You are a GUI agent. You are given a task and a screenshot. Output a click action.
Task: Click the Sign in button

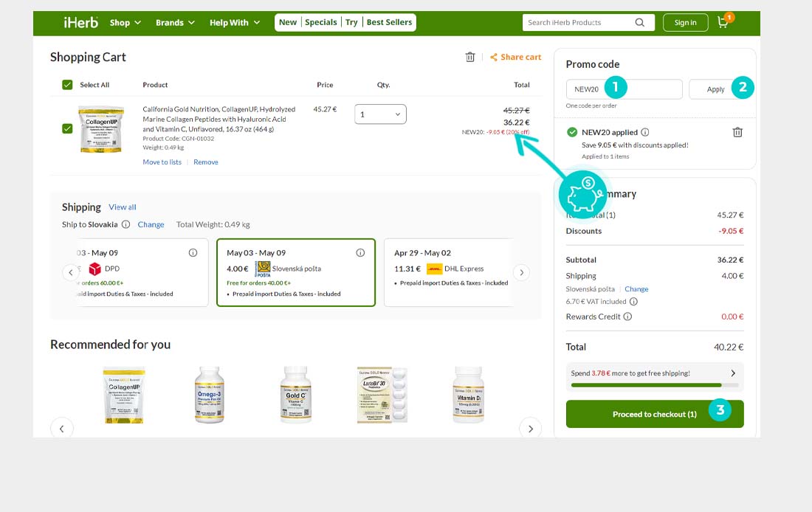coord(685,22)
